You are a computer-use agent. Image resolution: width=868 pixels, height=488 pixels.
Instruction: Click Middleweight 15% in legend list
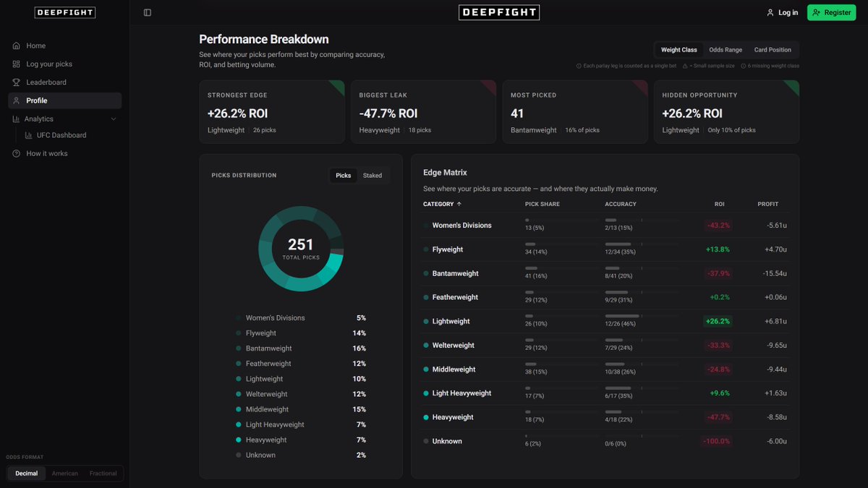pos(301,409)
